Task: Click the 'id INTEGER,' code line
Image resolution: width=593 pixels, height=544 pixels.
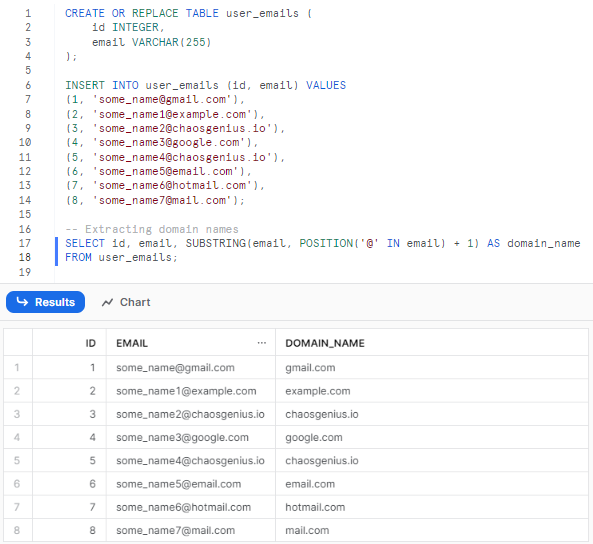Action: coord(128,27)
